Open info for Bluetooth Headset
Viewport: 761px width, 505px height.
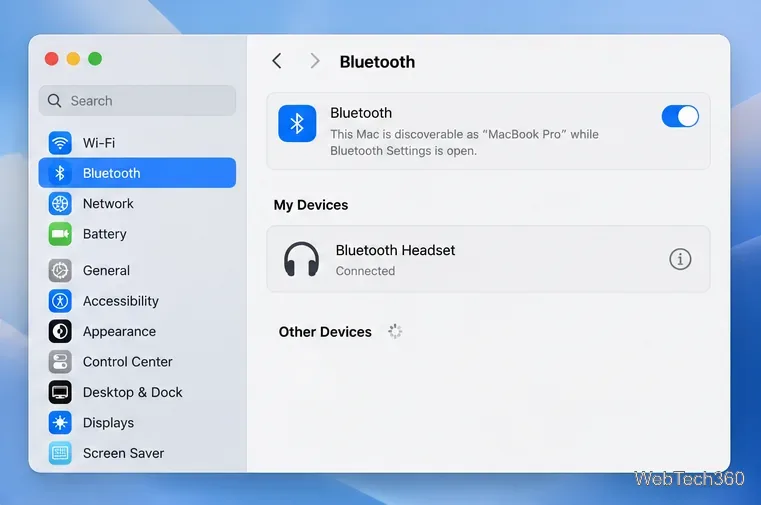(x=680, y=259)
